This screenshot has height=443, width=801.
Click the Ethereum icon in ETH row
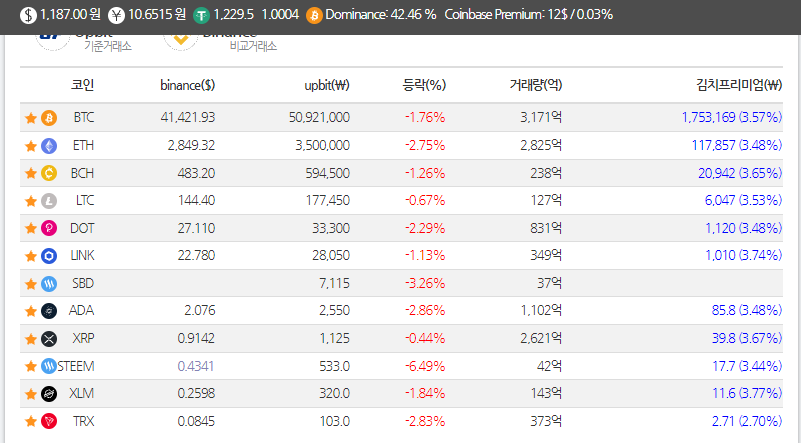[49, 146]
